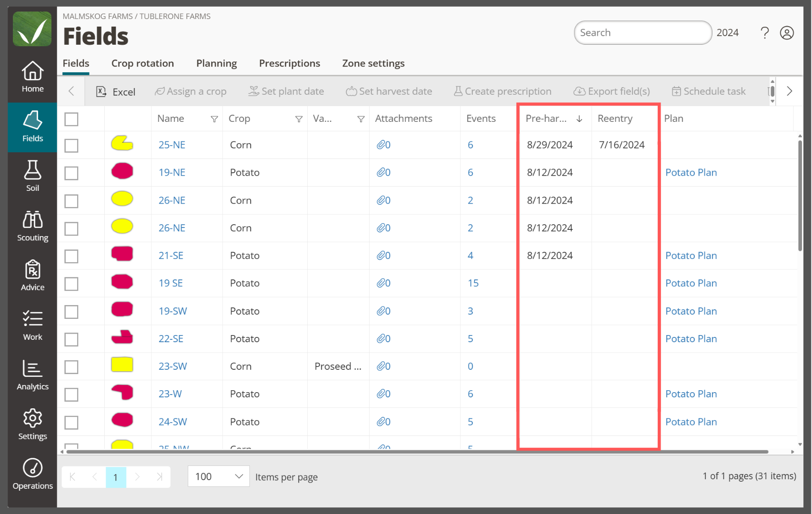Click the 23-SW yellow field shape thumbnail
Viewport: 812px width, 514px height.
point(122,365)
